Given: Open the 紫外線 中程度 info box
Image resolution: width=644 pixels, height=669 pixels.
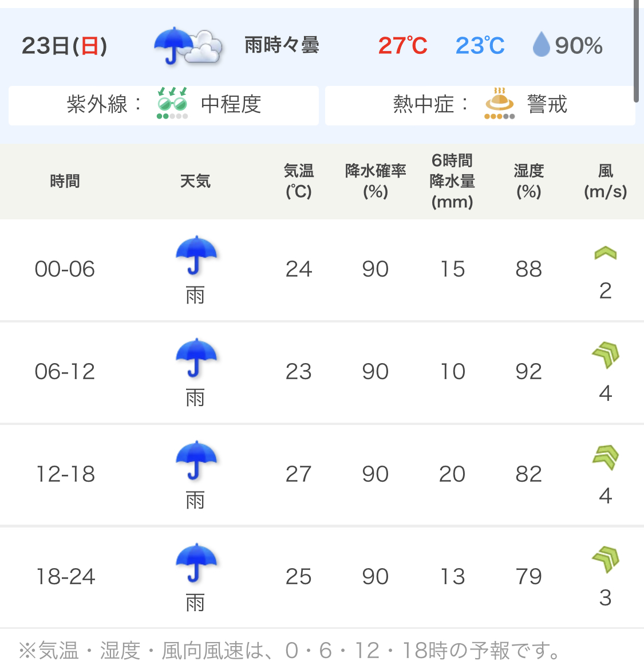Looking at the screenshot, I should click(x=164, y=105).
